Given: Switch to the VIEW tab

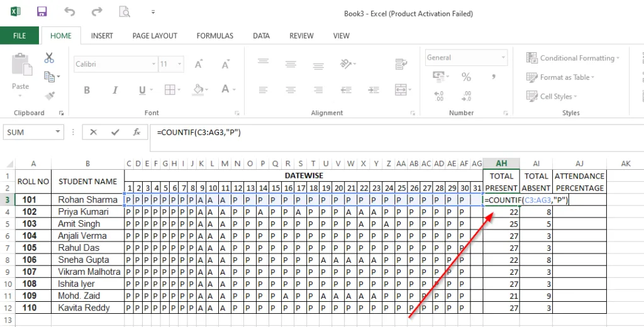Looking at the screenshot, I should coord(341,36).
